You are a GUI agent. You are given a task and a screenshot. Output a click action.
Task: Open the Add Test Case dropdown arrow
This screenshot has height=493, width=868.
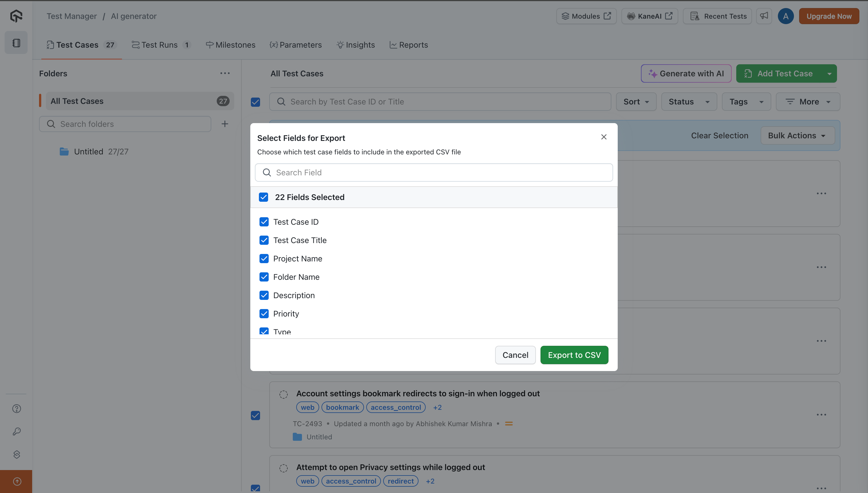[829, 73]
